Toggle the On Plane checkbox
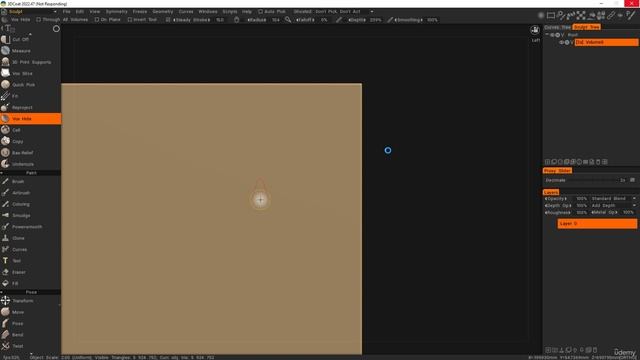 [x=97, y=20]
